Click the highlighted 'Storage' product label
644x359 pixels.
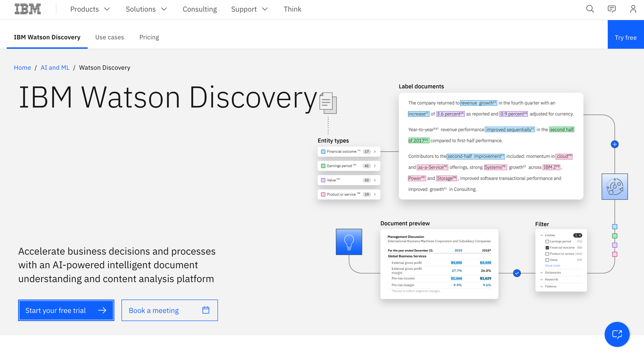(x=447, y=178)
